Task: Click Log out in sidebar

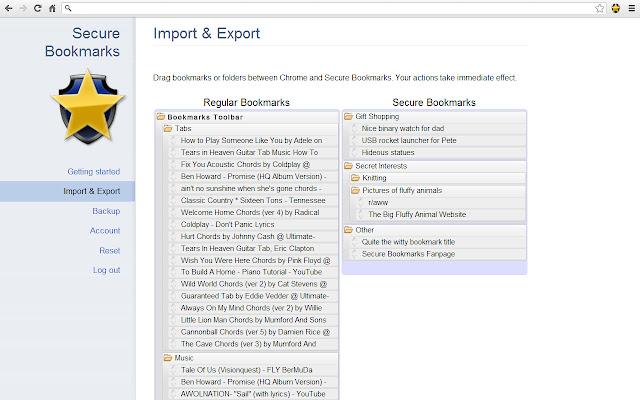Action: [x=106, y=270]
